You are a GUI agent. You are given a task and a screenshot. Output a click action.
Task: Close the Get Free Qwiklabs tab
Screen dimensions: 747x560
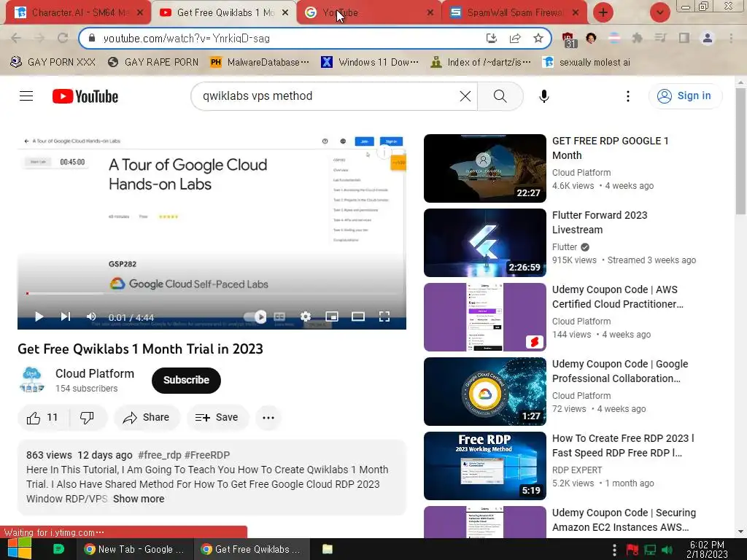coord(285,13)
